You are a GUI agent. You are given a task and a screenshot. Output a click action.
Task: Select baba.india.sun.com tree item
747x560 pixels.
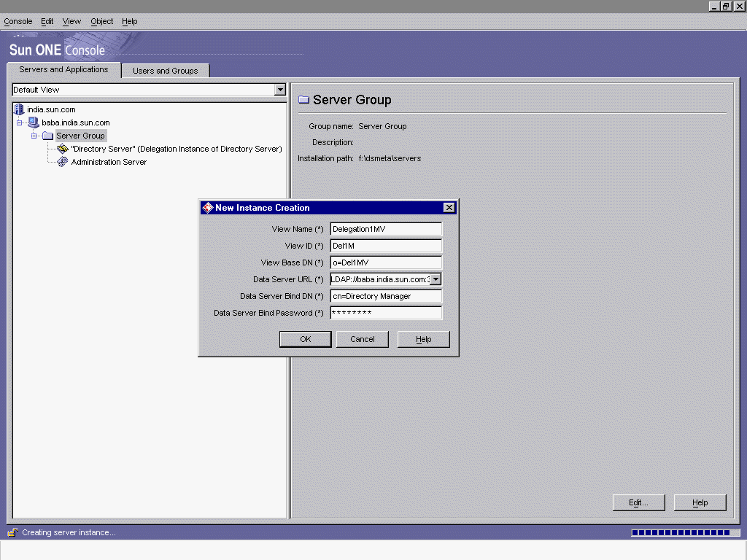pos(76,122)
